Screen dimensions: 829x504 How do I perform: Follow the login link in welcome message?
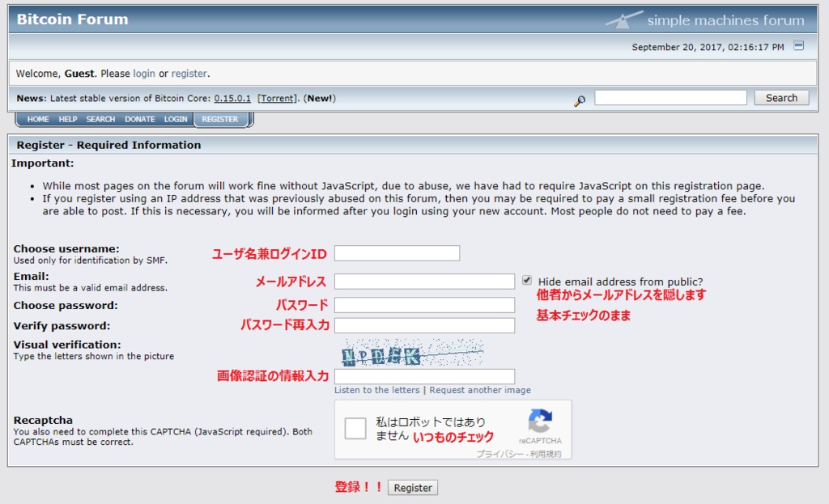[144, 74]
